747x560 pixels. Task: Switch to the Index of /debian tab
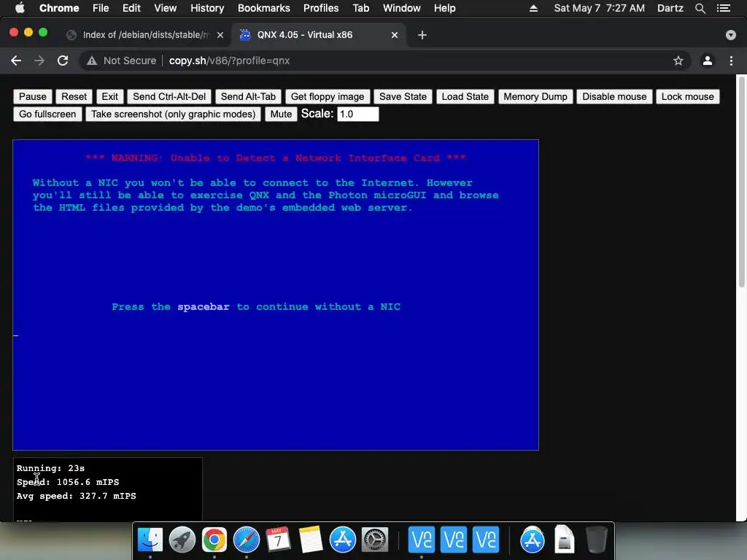[145, 35]
